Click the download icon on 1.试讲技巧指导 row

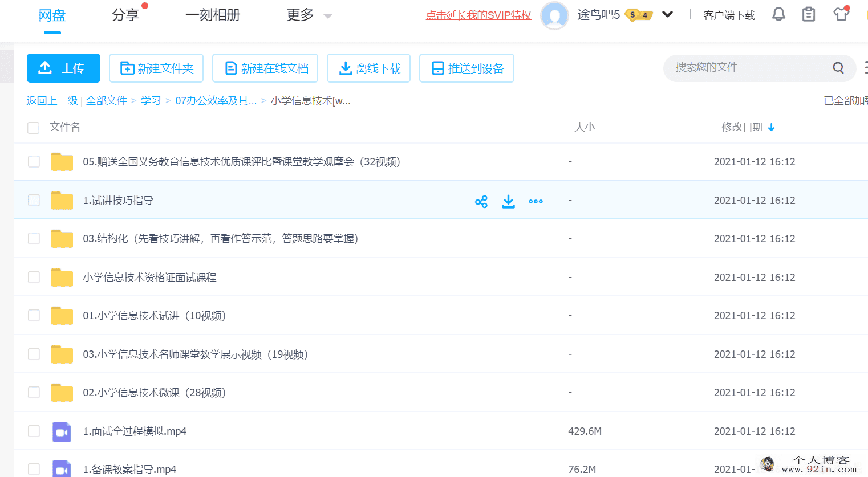(508, 202)
